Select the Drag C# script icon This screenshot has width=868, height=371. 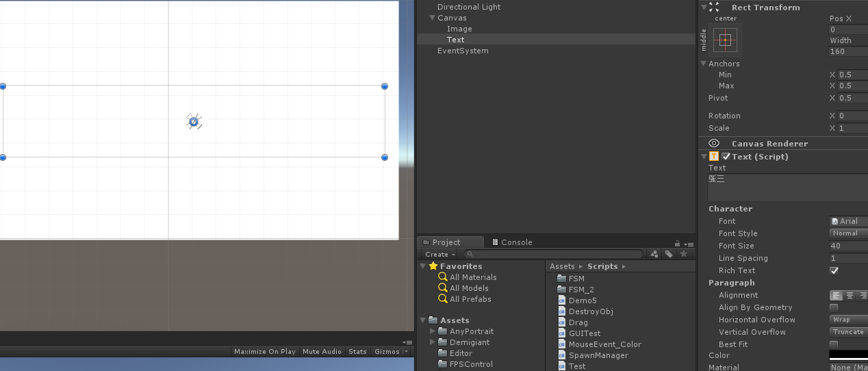562,322
